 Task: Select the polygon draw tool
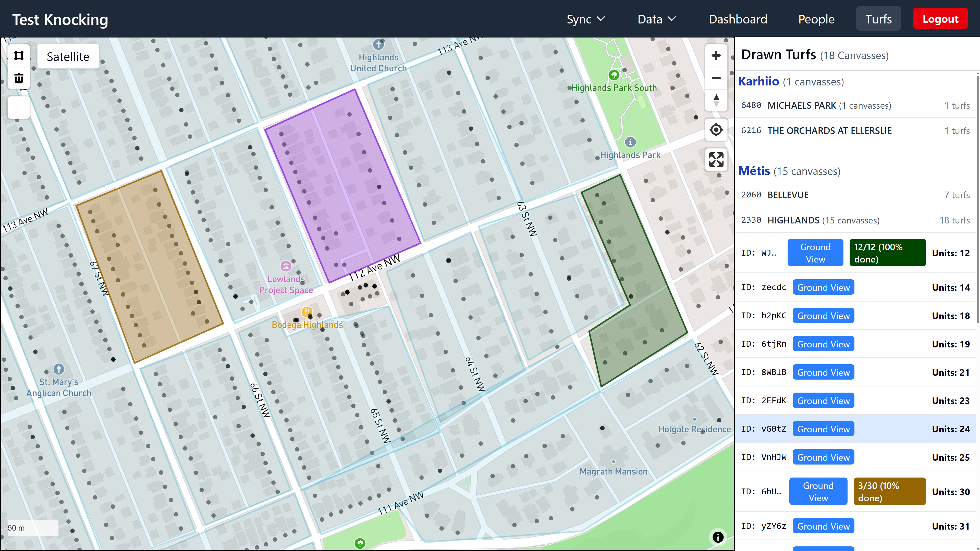(x=19, y=56)
